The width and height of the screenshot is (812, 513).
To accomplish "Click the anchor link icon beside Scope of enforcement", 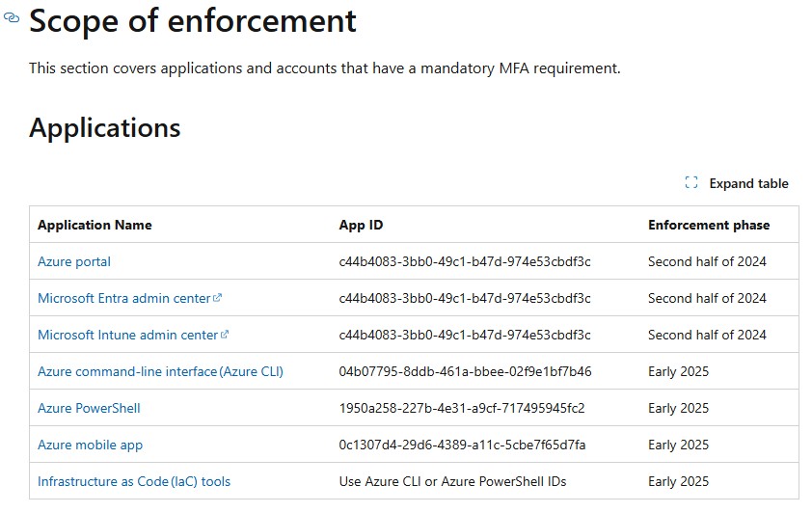I will pos(12,18).
